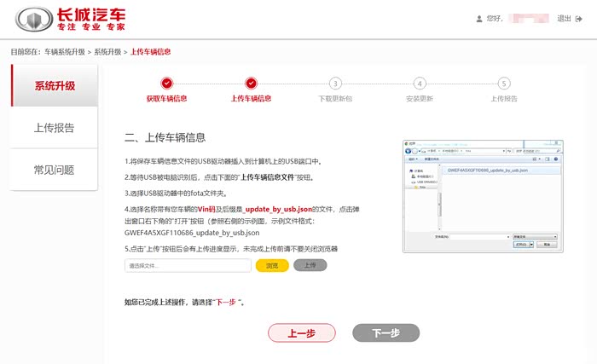Click the step 2 check mark icon
597x364 pixels.
(251, 83)
